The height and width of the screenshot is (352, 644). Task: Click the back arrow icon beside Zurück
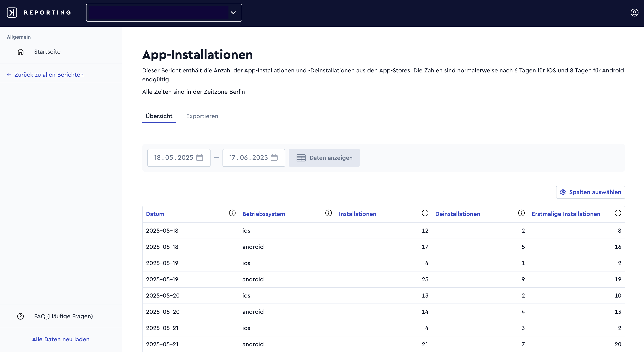[x=9, y=75]
